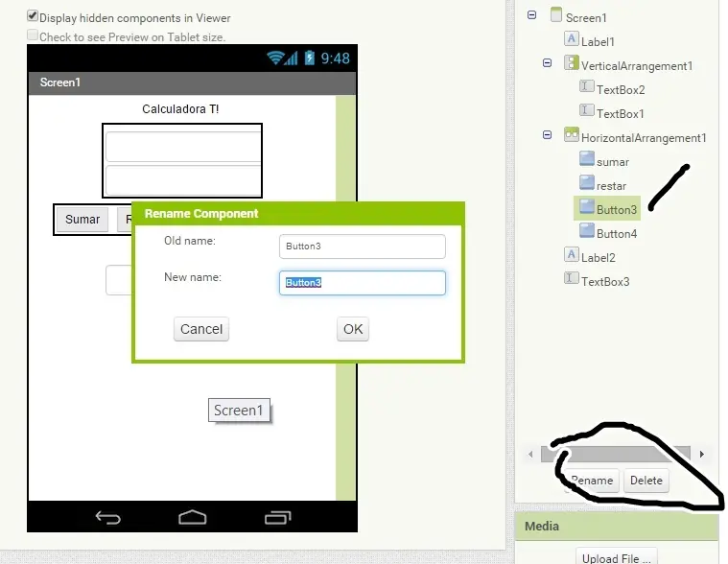Click the Media panel header

(x=617, y=527)
